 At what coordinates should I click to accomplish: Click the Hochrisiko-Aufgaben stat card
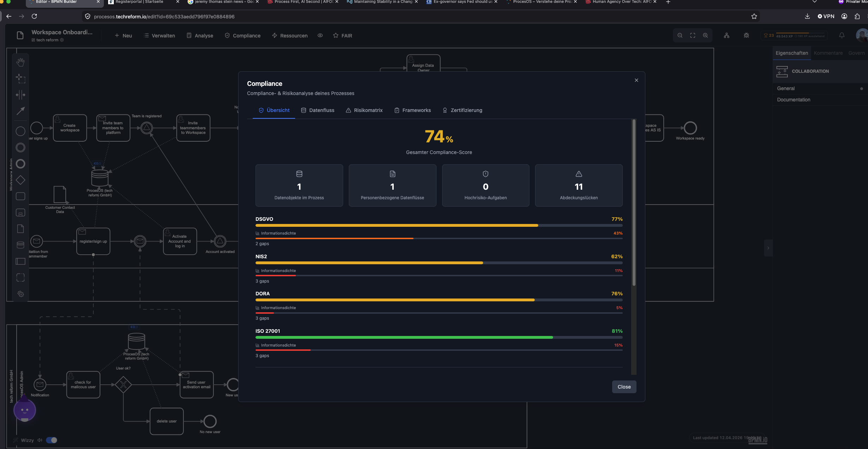[486, 185]
